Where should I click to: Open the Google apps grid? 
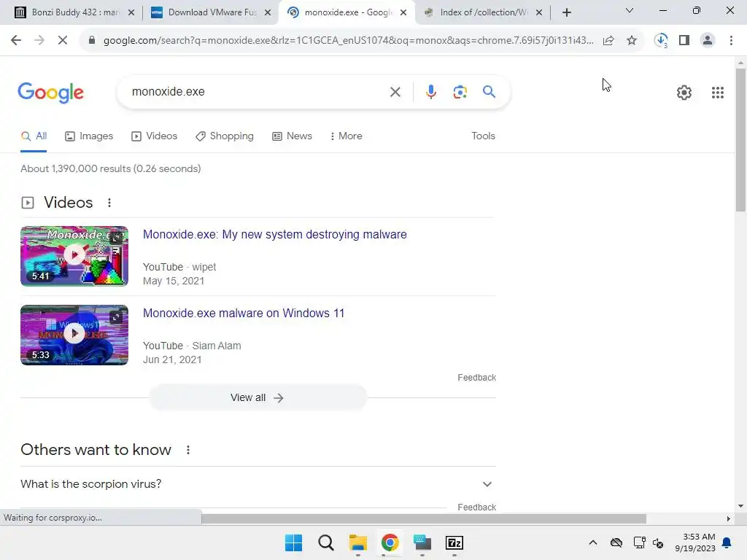(718, 93)
